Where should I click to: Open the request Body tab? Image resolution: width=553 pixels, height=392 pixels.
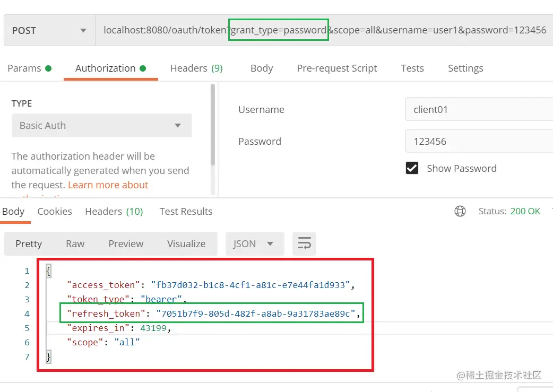[262, 68]
